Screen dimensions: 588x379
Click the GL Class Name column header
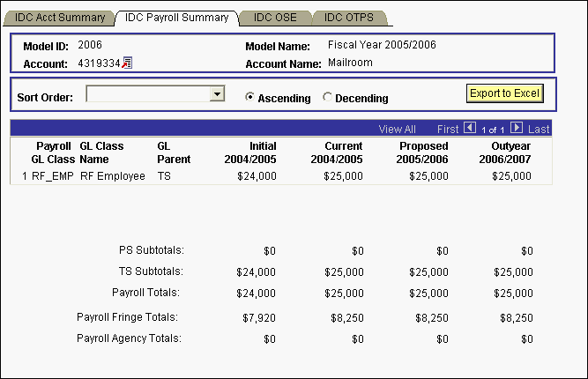tap(101, 152)
